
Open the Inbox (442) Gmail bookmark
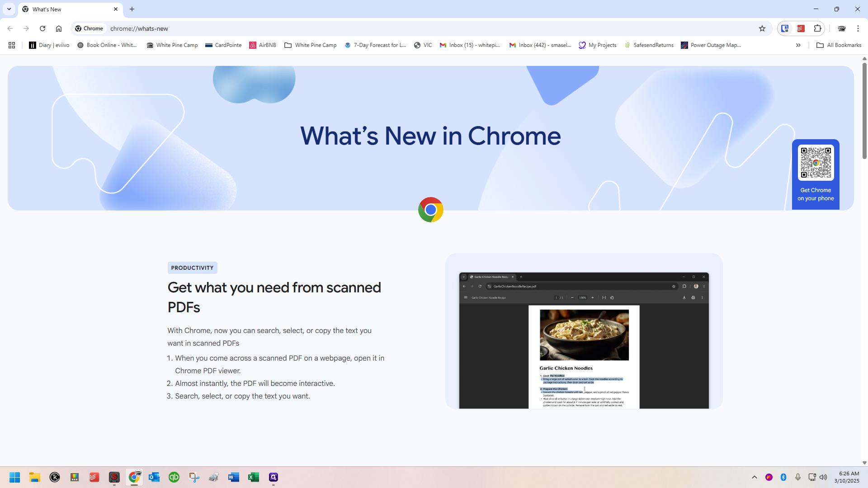(540, 45)
